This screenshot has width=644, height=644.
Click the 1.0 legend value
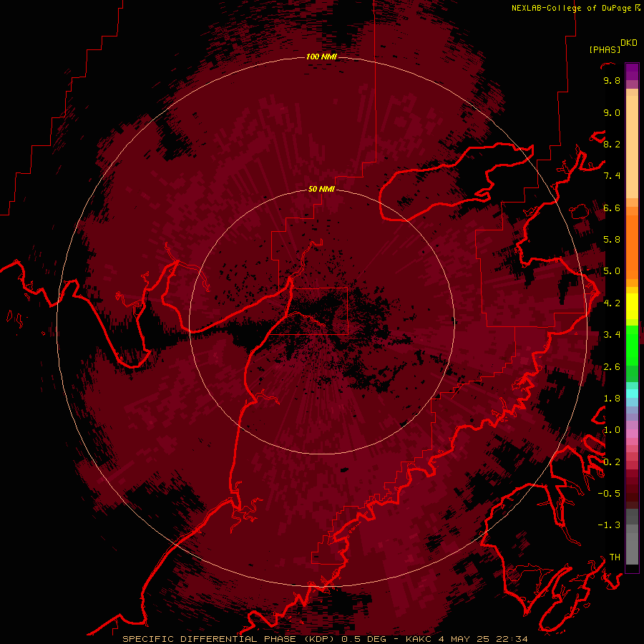612,430
